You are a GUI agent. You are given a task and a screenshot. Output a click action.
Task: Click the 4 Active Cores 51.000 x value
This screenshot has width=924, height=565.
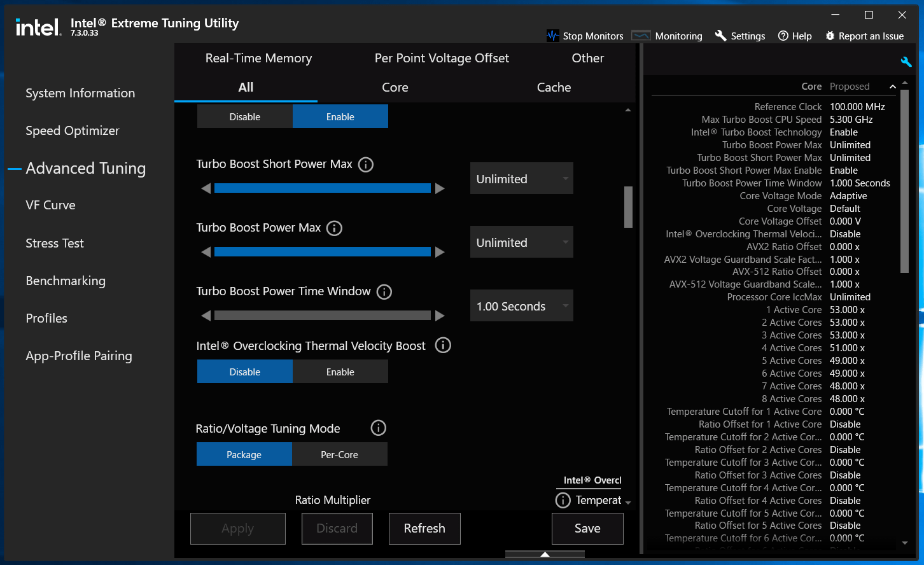pos(847,348)
